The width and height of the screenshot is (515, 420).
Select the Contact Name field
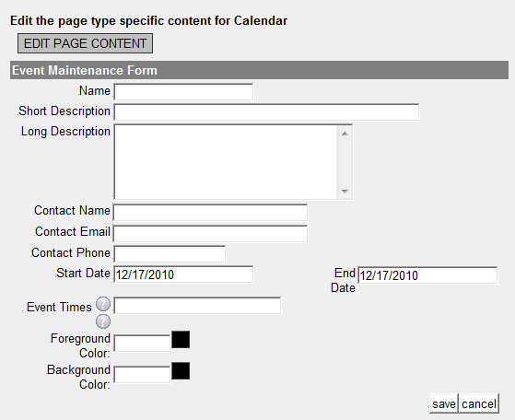point(211,212)
